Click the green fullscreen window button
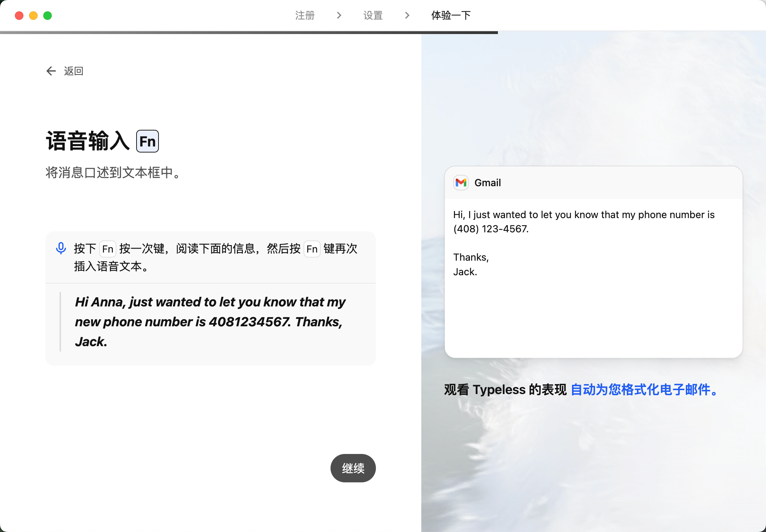766x532 pixels. pyautogui.click(x=48, y=16)
